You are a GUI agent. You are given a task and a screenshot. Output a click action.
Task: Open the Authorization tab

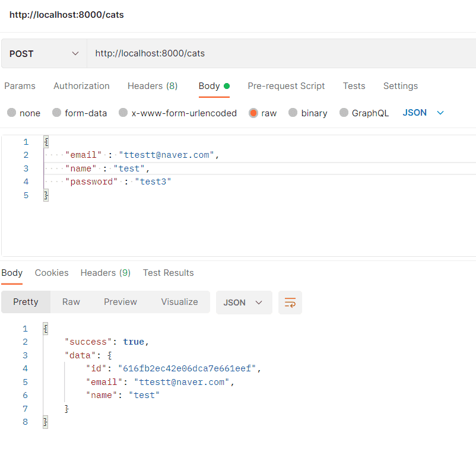click(81, 86)
